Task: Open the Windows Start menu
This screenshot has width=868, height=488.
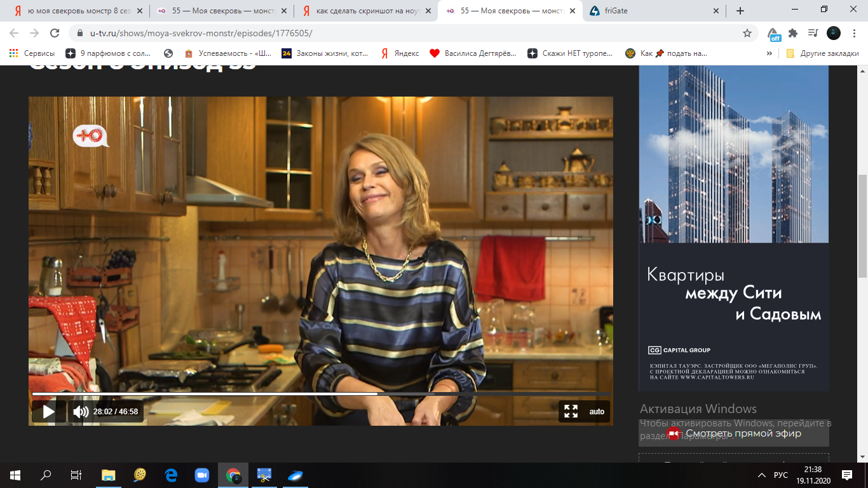Action: (15, 475)
